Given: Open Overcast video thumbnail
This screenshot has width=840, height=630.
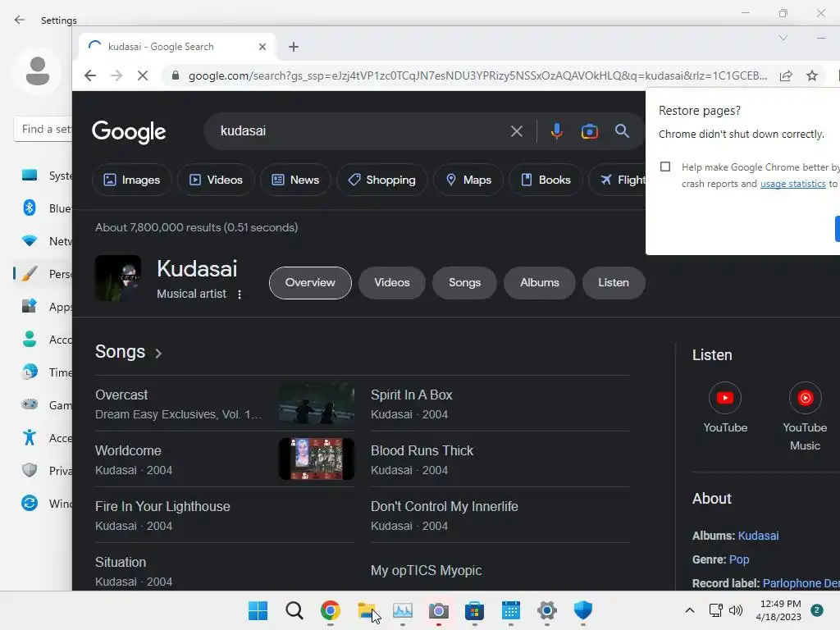Looking at the screenshot, I should click(316, 404).
